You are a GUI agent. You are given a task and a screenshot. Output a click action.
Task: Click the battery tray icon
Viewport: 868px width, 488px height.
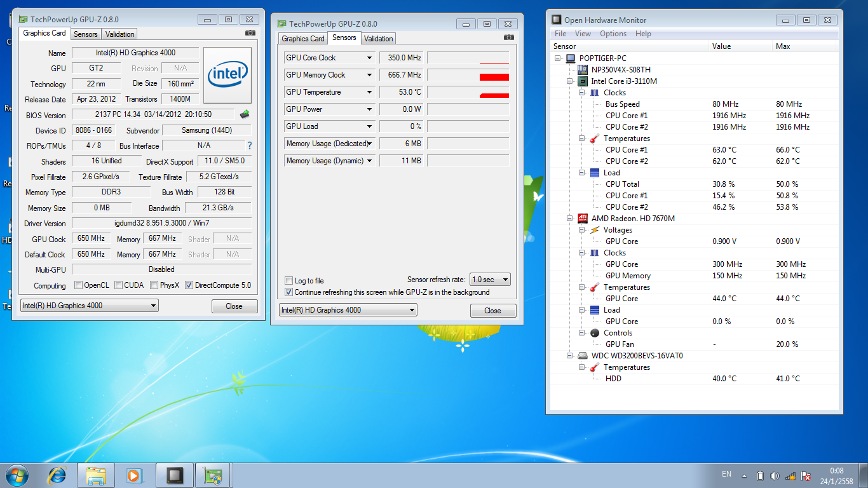pyautogui.click(x=760, y=476)
